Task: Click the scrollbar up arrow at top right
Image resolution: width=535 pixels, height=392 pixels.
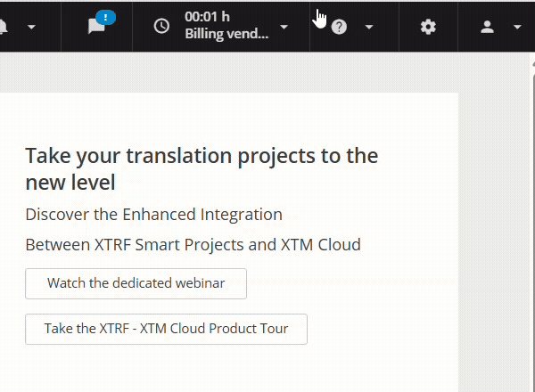Action: click(533, 64)
